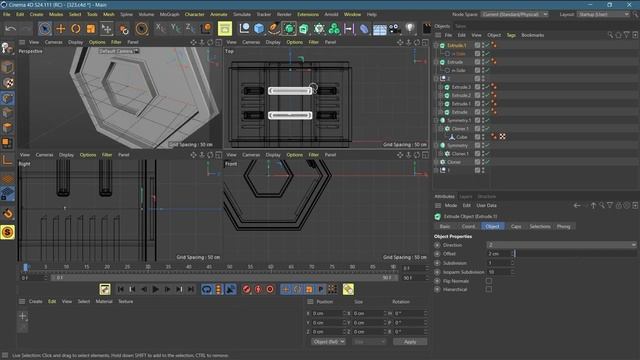
Task: Click the timeline playhead marker
Action: pyautogui.click(x=25, y=267)
